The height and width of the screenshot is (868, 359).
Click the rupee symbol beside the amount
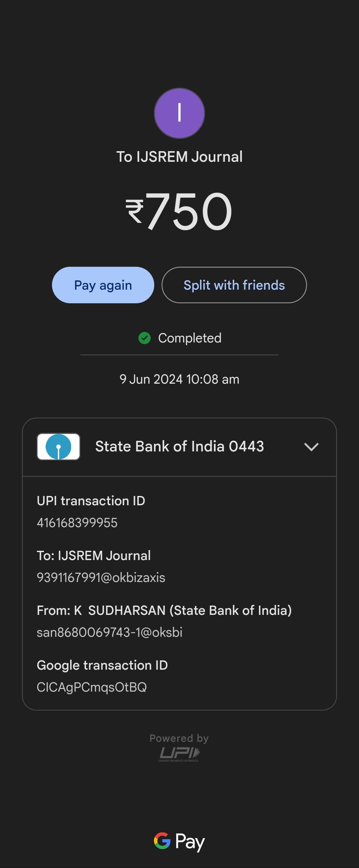pos(135,211)
